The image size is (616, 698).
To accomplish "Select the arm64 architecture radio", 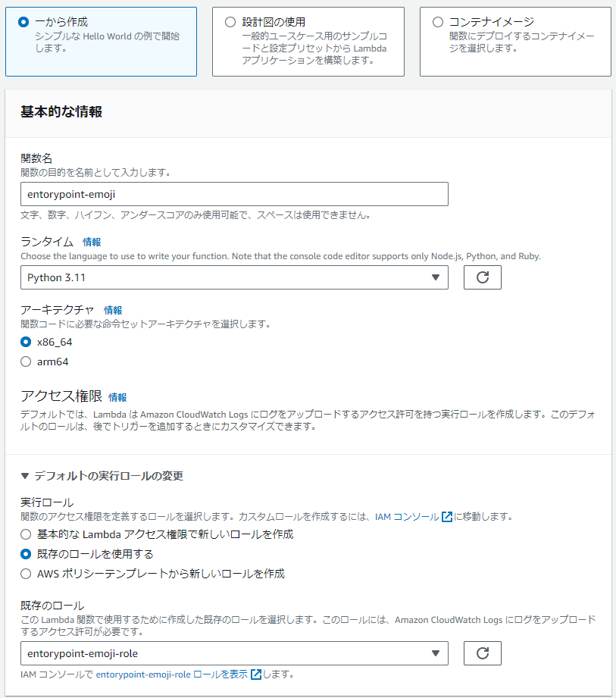I will pyautogui.click(x=26, y=362).
